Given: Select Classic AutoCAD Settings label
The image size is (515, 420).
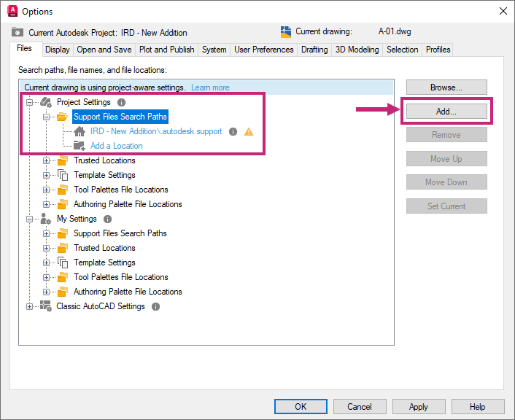Looking at the screenshot, I should pos(101,306).
